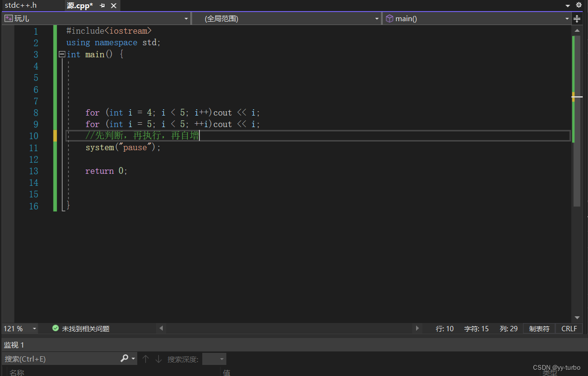
Task: Click the 字符: 15 character indicator
Action: pyautogui.click(x=476, y=329)
